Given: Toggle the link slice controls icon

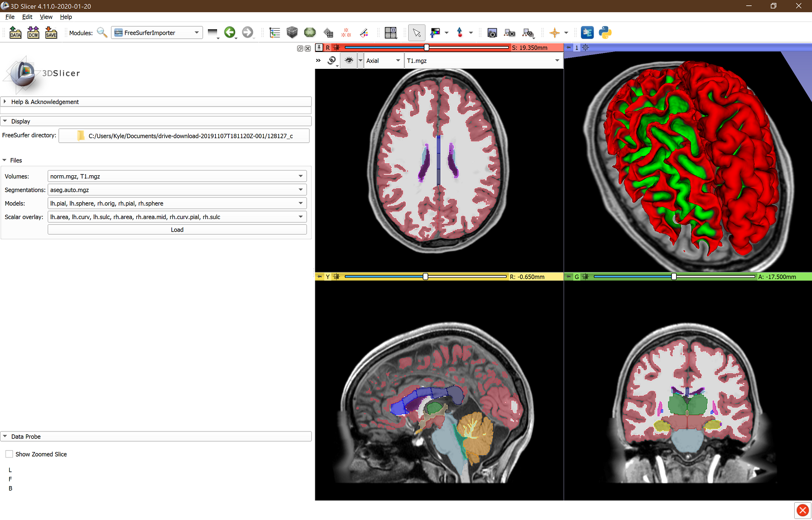Looking at the screenshot, I should pyautogui.click(x=332, y=61).
